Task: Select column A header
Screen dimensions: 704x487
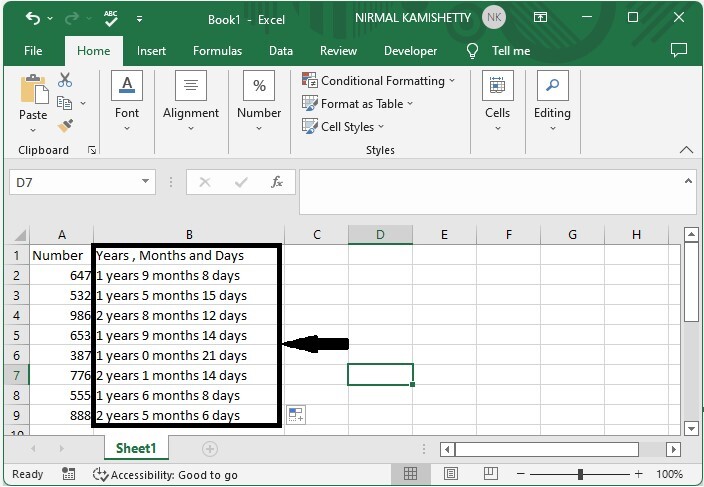Action: [x=62, y=235]
